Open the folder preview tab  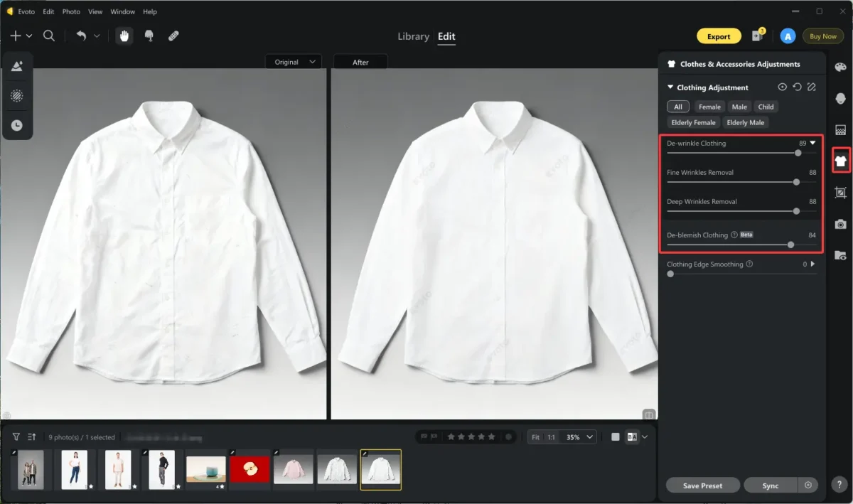click(841, 255)
